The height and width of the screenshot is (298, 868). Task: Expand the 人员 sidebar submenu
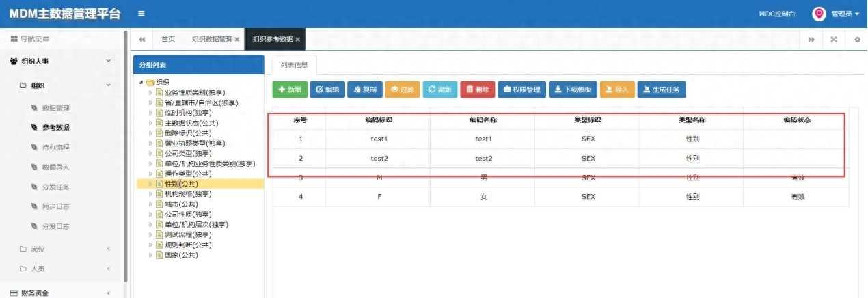pos(109,269)
